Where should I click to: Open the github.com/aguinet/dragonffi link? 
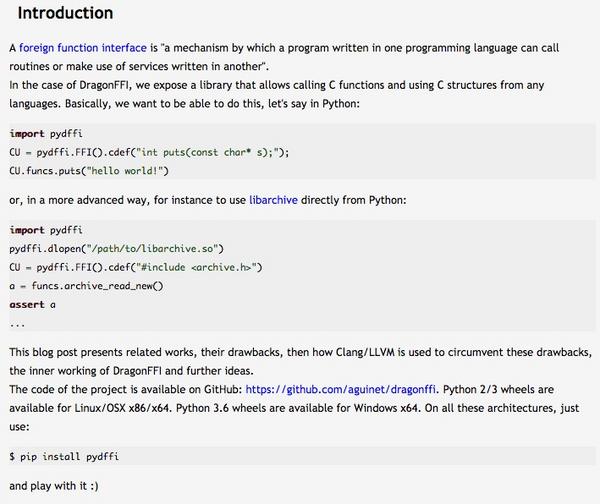point(340,390)
